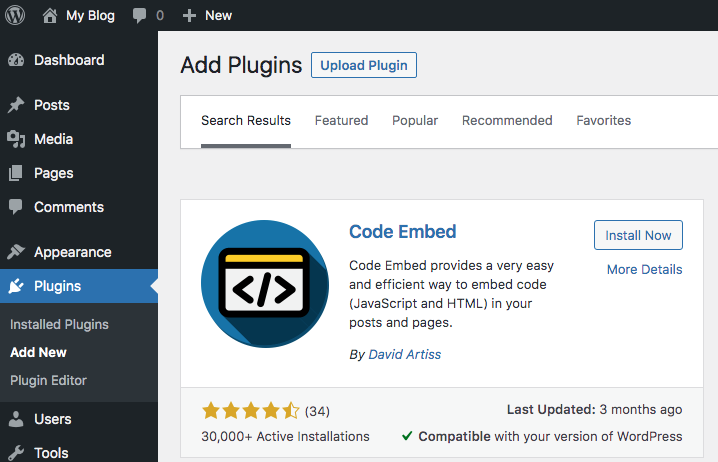718x462 pixels.
Task: Click the Upload Plugin button
Action: [364, 65]
